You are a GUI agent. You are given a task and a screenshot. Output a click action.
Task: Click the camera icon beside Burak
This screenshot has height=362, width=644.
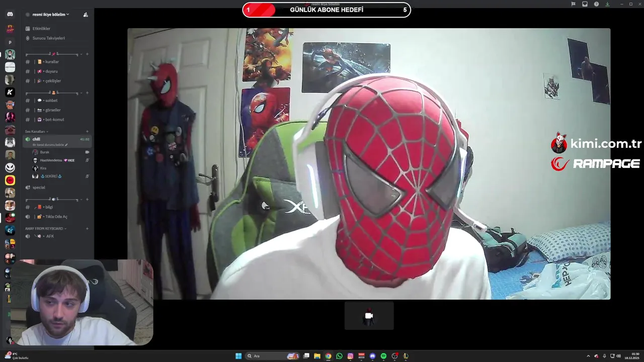pyautogui.click(x=87, y=152)
